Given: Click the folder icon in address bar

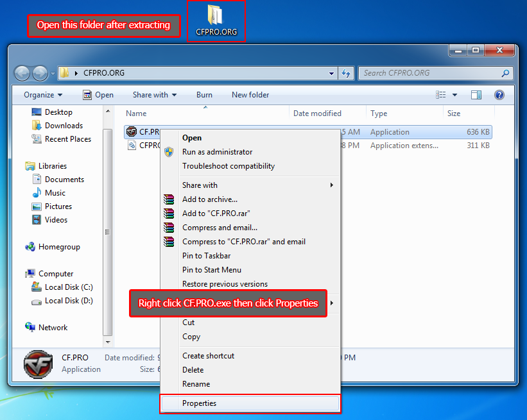Looking at the screenshot, I should (x=65, y=73).
